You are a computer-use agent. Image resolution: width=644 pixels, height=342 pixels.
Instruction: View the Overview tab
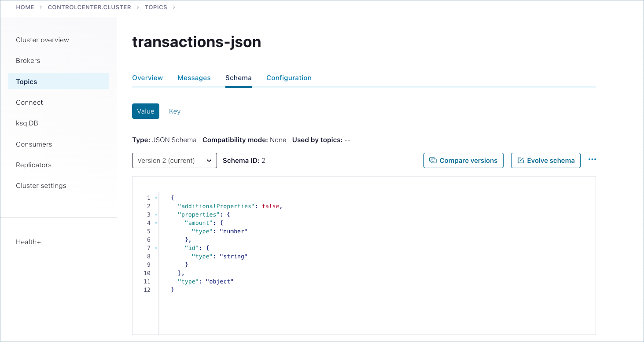[147, 77]
